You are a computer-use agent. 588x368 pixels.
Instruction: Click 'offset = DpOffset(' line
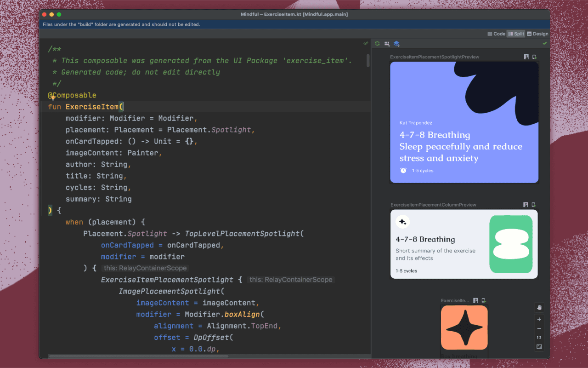pos(194,337)
